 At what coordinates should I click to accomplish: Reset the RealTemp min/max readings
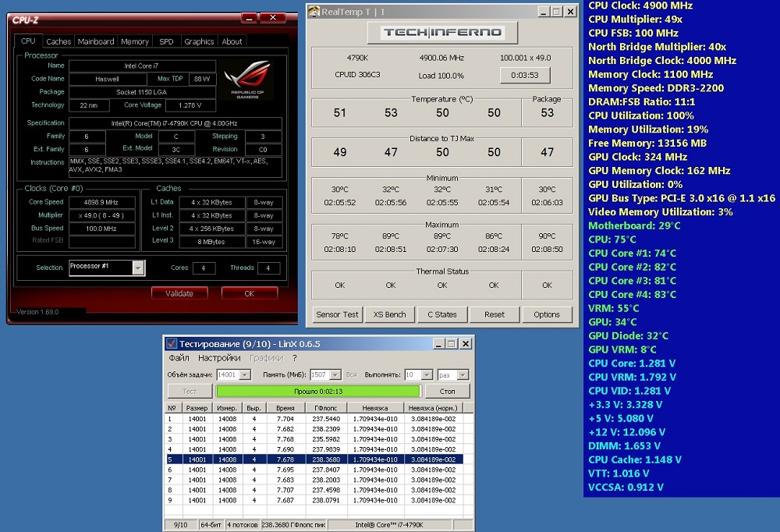click(495, 314)
